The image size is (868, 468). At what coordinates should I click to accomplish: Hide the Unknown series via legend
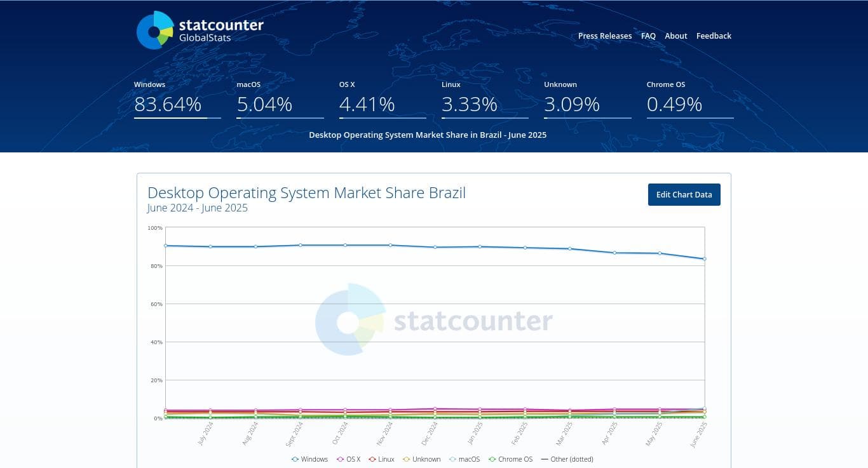point(406,459)
